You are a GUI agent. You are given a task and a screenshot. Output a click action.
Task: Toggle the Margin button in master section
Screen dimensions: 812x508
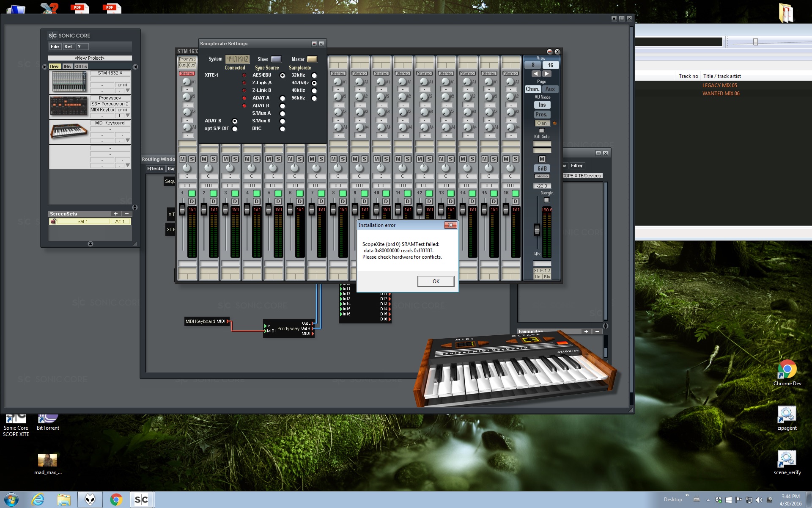[x=546, y=200]
